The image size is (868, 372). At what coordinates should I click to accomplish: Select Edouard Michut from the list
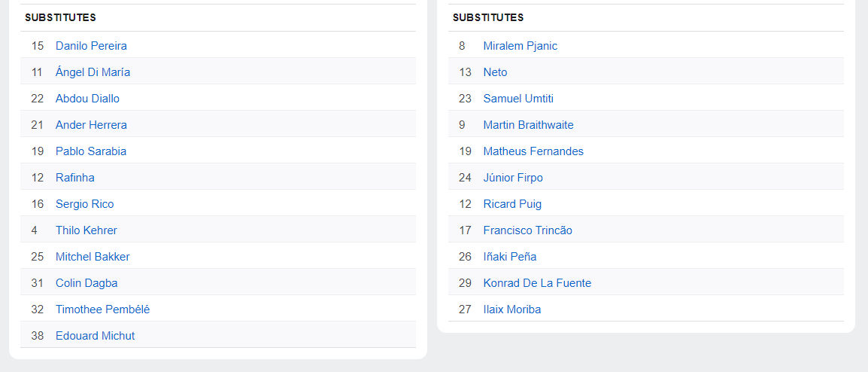click(x=95, y=336)
